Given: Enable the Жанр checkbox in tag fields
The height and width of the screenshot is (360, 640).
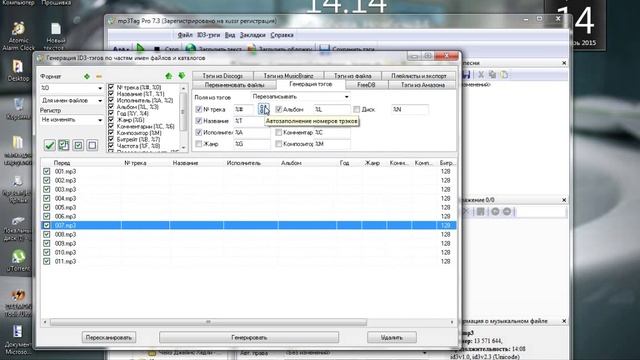Looking at the screenshot, I should click(x=199, y=144).
